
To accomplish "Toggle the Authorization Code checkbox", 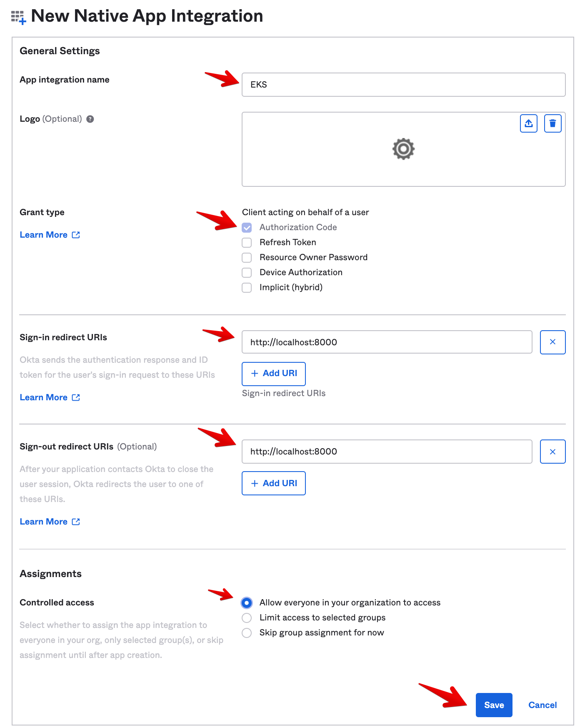I will [x=247, y=228].
